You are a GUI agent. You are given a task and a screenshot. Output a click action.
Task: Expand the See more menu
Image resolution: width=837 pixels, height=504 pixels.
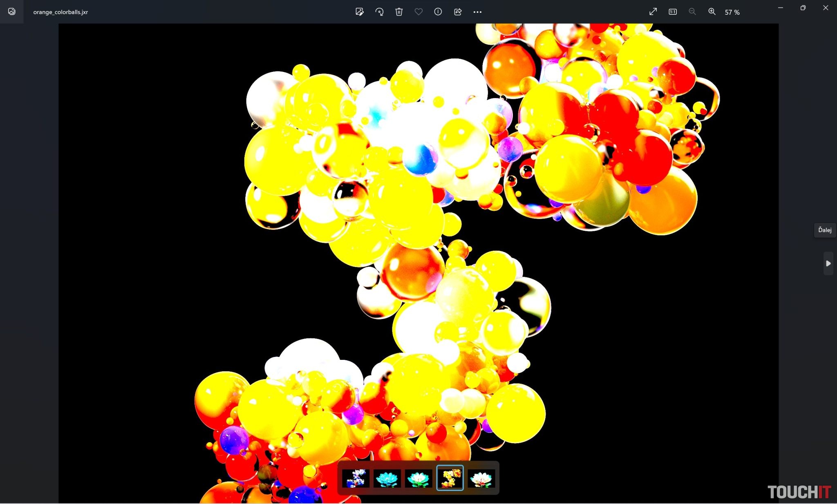pos(477,12)
